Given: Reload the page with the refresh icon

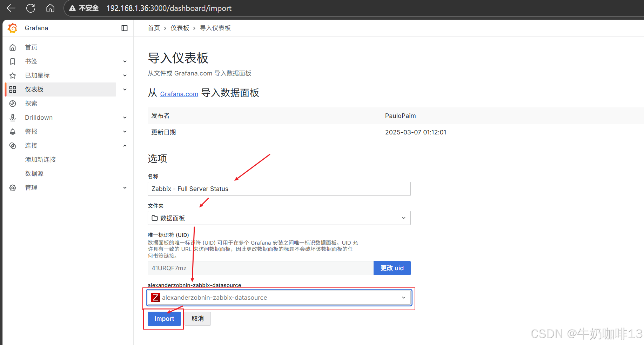Looking at the screenshot, I should click(x=31, y=8).
